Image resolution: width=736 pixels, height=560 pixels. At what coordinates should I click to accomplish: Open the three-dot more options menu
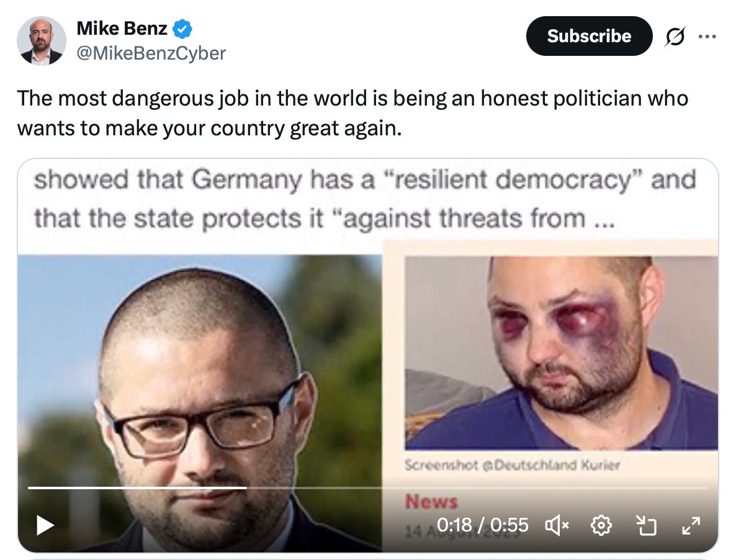[707, 36]
